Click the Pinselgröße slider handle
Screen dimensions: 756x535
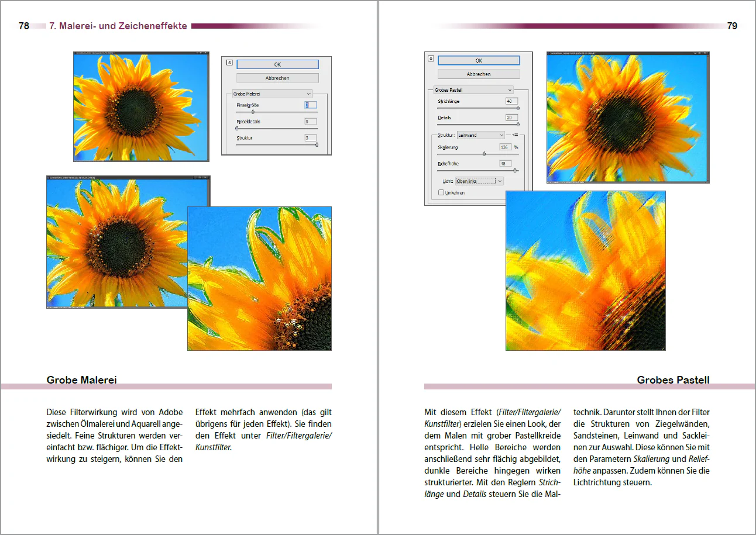click(253, 111)
